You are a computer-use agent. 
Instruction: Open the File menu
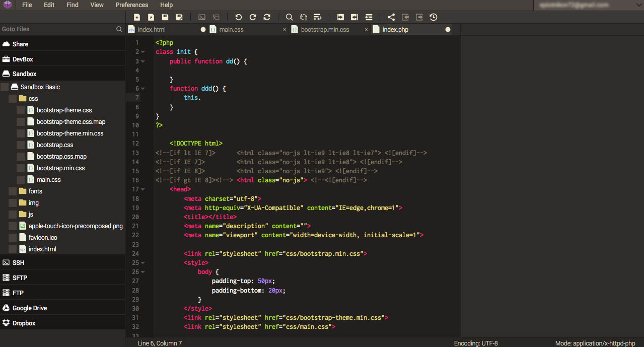[x=27, y=5]
